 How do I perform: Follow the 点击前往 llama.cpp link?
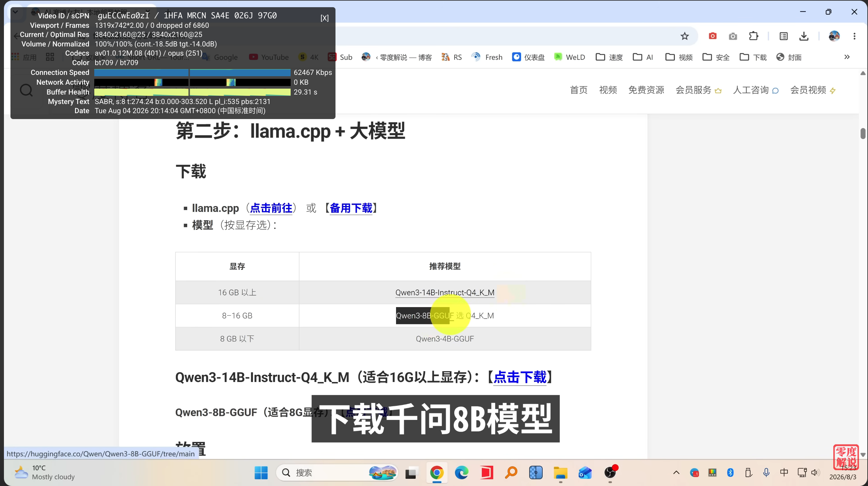coord(271,208)
